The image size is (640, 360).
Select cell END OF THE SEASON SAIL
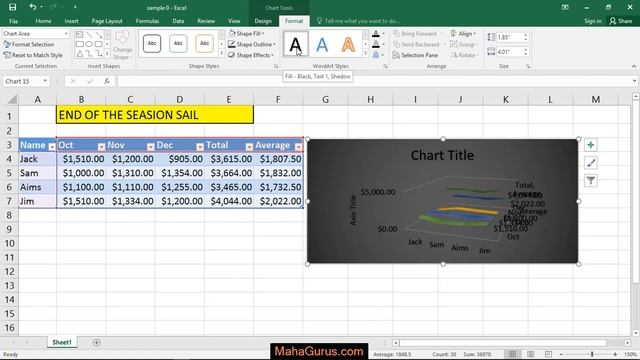tap(155, 115)
